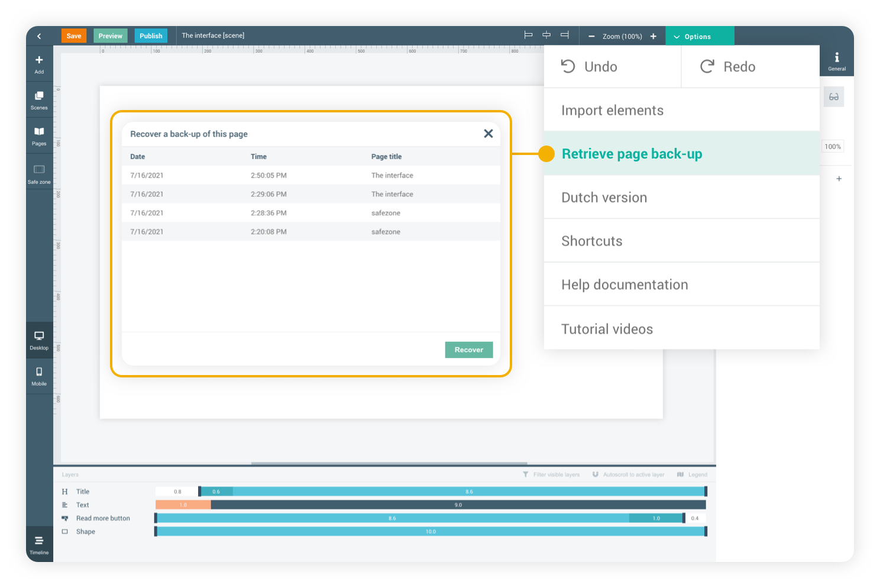Open Filter visible layers

[551, 474]
